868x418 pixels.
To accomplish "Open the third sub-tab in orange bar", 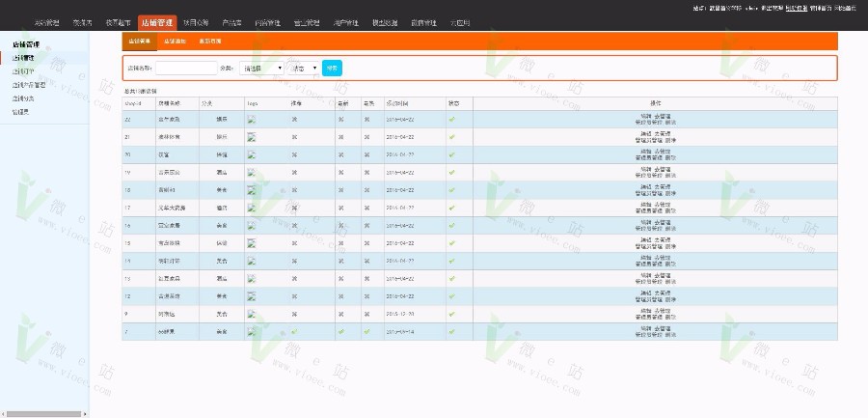I will [x=210, y=42].
